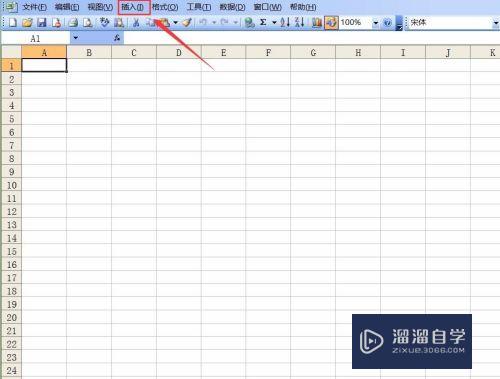Screen dimensions: 500x379
Task: Open Excel Help with the question mark icon
Action: [x=387, y=23]
